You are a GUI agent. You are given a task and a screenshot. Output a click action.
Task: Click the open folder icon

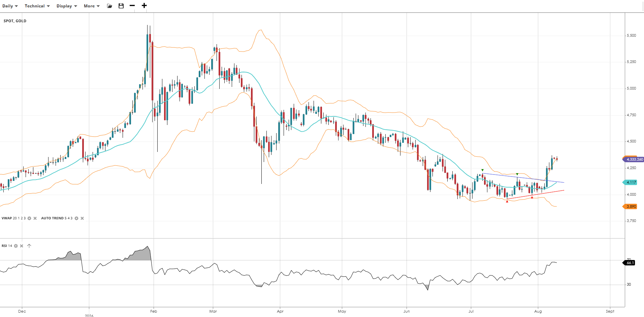(x=109, y=6)
